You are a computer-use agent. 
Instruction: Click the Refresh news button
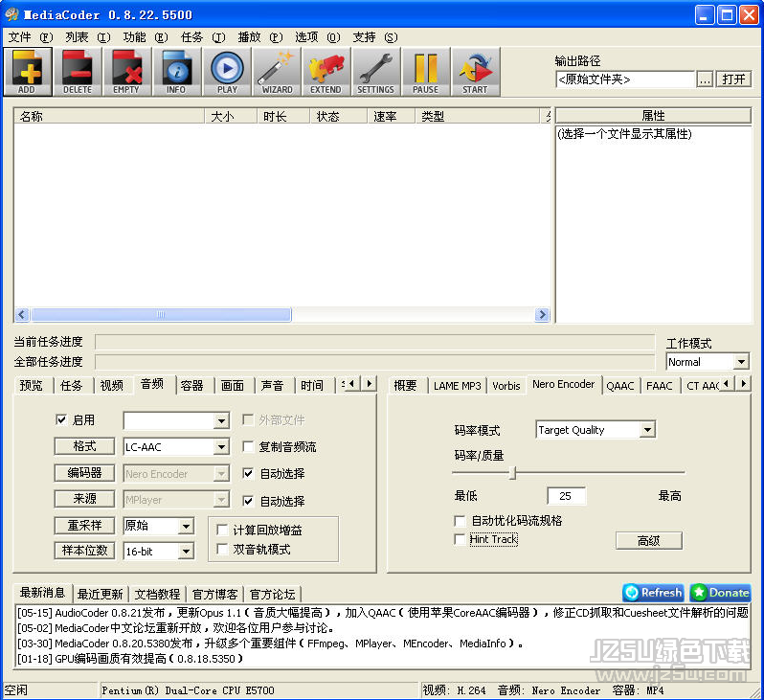click(653, 593)
